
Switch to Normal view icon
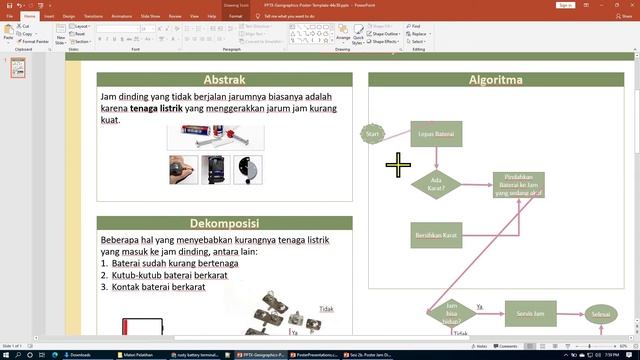tap(530, 346)
